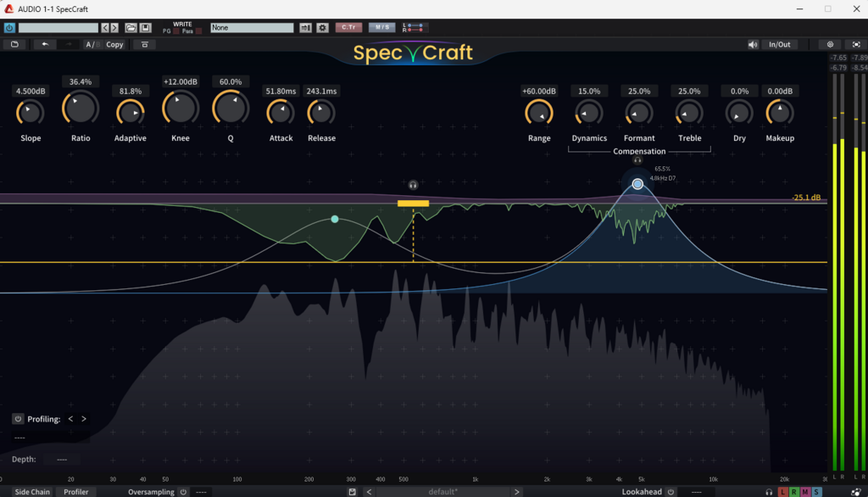Click the 243.1ms Release value field
The width and height of the screenshot is (868, 497).
pos(321,91)
